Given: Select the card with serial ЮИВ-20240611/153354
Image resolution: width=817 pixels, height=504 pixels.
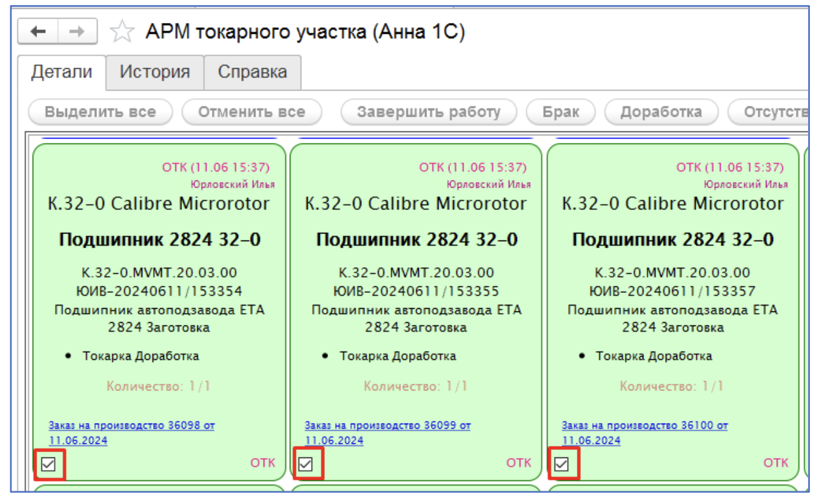Looking at the screenshot, I should click(x=159, y=292).
